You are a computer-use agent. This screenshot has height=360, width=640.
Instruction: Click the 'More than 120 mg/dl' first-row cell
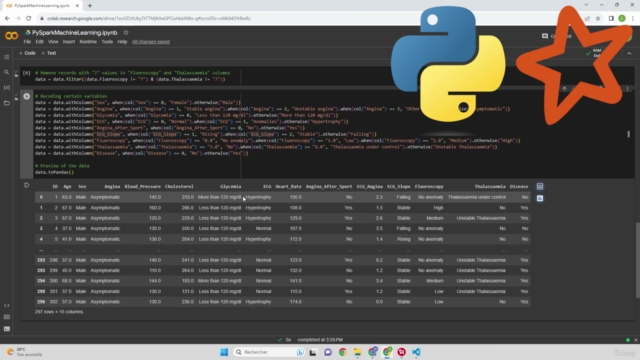pos(219,197)
